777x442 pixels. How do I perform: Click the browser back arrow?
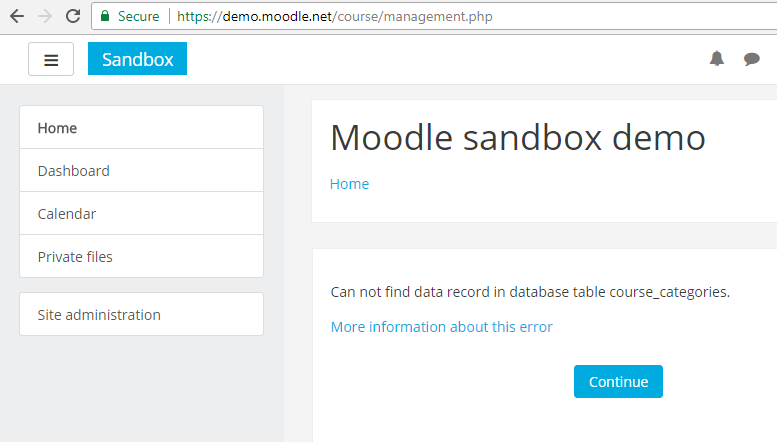pyautogui.click(x=17, y=16)
